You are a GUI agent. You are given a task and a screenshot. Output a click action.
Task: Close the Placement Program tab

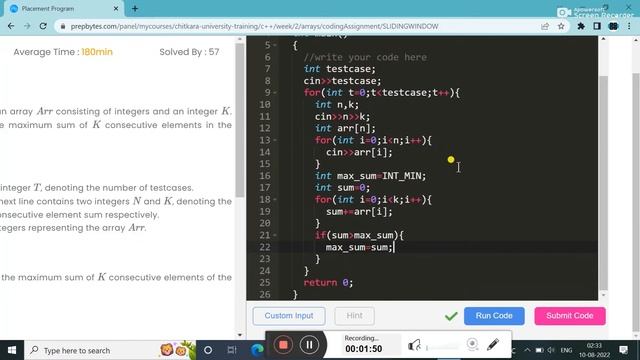(116, 9)
